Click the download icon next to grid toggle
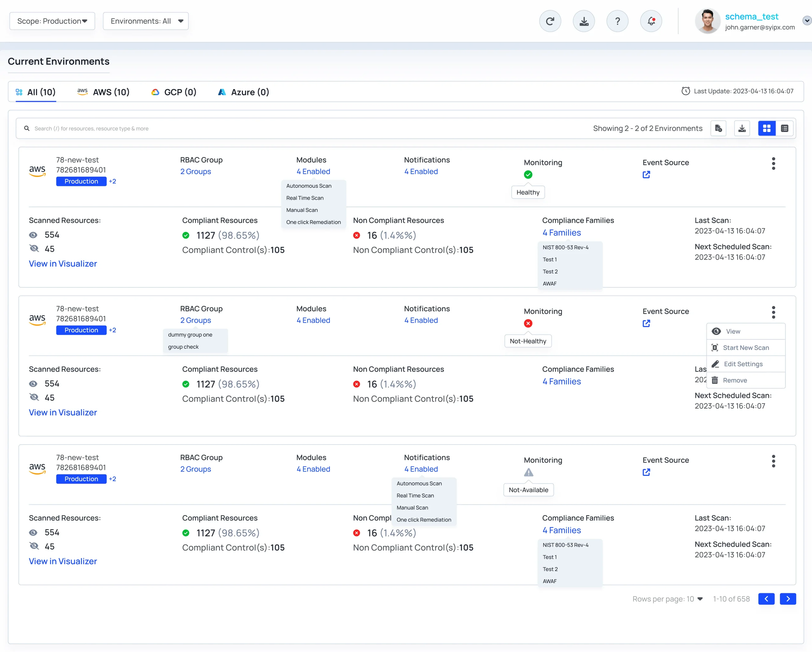Screen dimensions: 812x652 coord(742,128)
